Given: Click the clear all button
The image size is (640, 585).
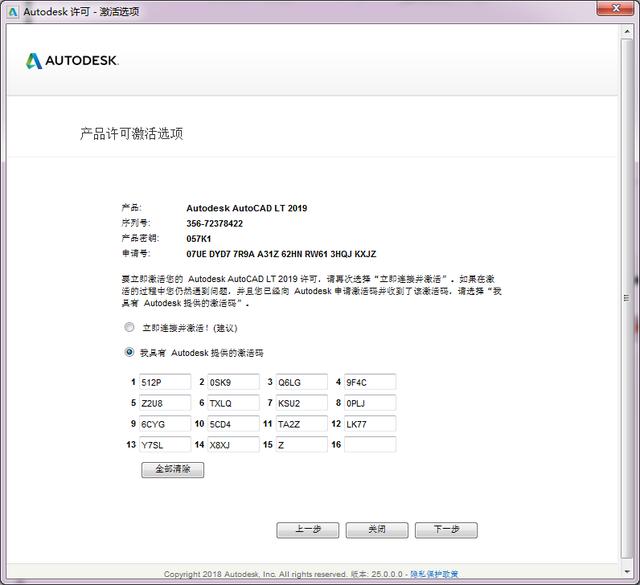Looking at the screenshot, I should [x=173, y=469].
